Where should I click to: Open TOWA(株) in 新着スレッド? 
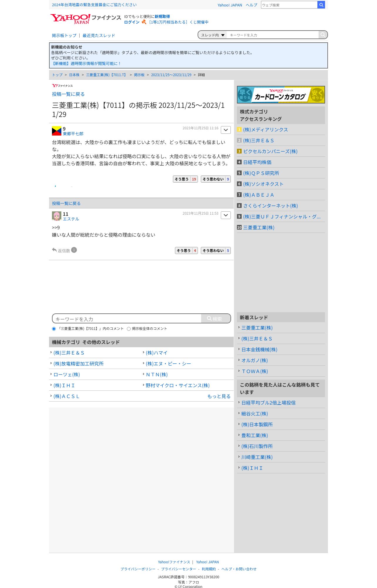click(255, 371)
